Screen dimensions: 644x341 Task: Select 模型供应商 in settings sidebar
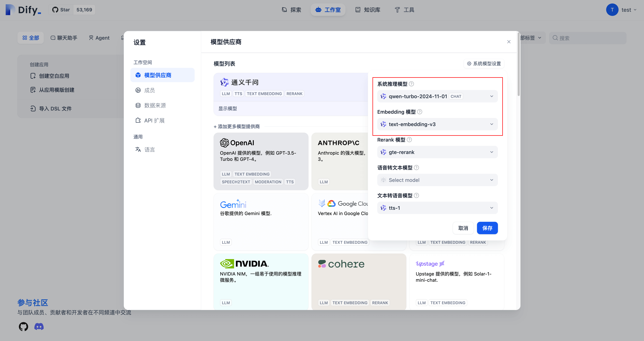[162, 75]
